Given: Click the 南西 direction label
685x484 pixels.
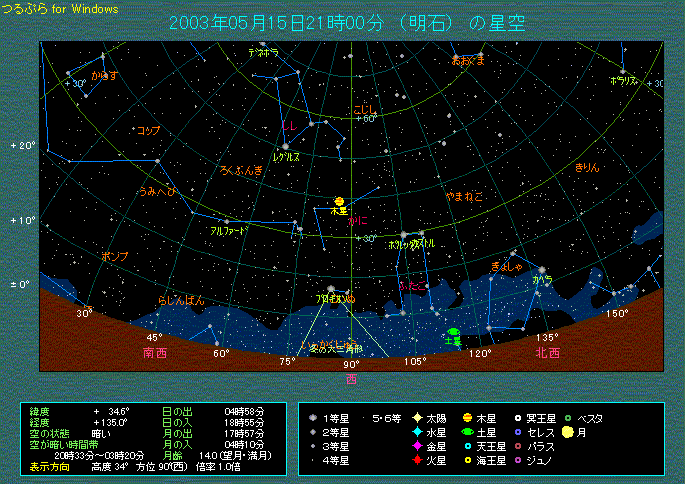Looking at the screenshot, I should (x=155, y=353).
